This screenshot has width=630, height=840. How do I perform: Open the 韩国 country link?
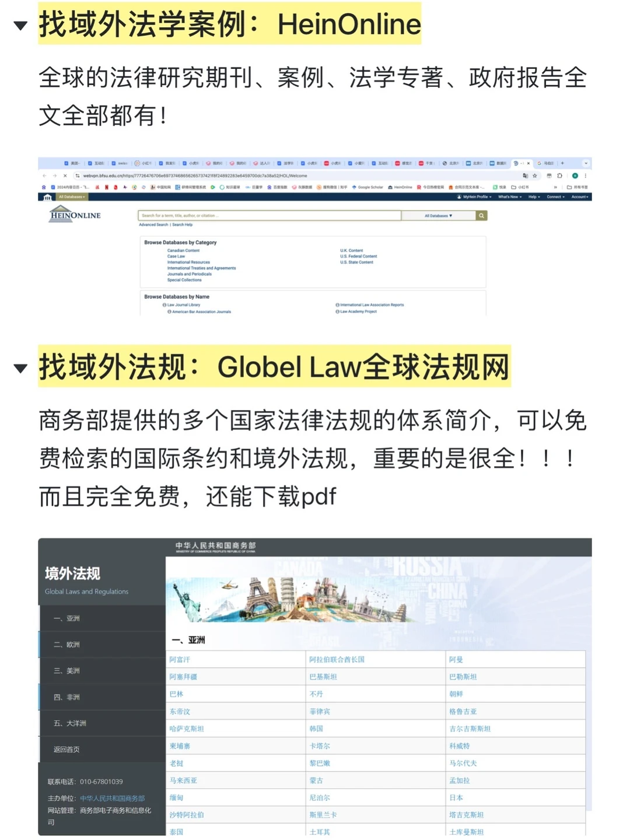(x=316, y=729)
